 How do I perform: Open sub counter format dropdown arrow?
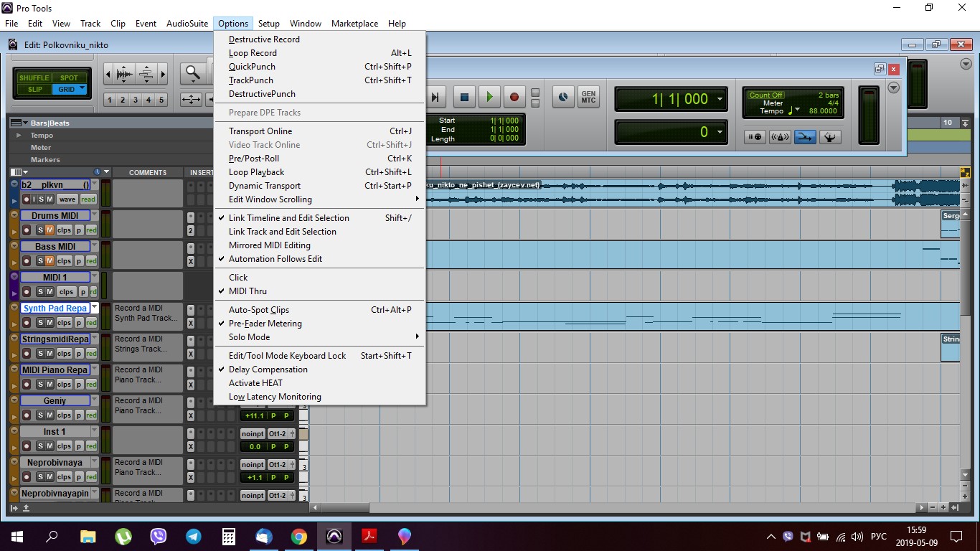coord(718,132)
